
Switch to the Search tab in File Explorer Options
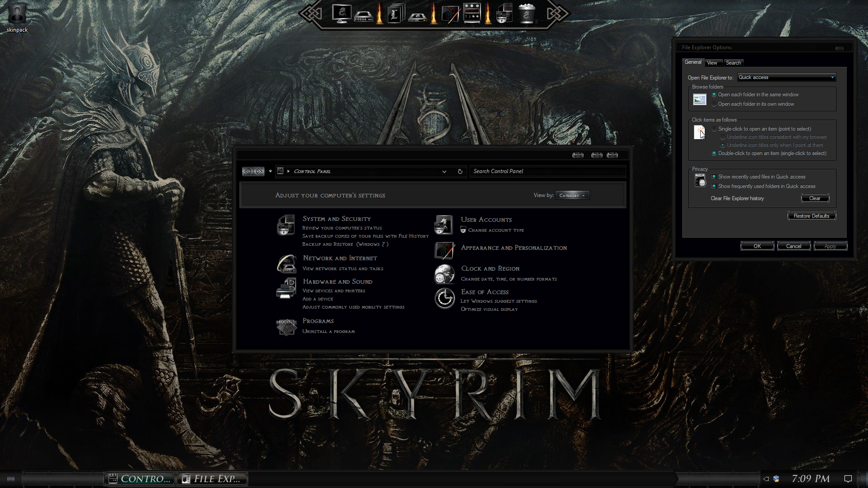733,63
